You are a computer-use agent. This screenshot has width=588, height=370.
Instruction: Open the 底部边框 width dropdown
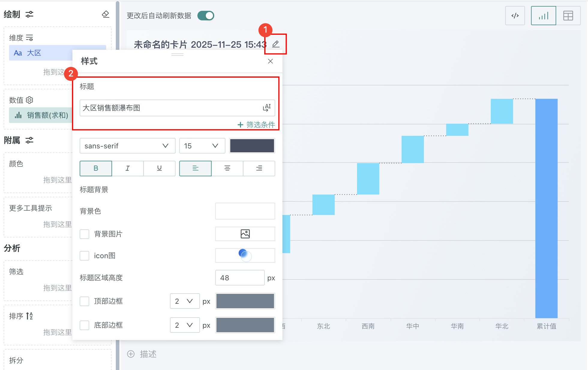184,325
